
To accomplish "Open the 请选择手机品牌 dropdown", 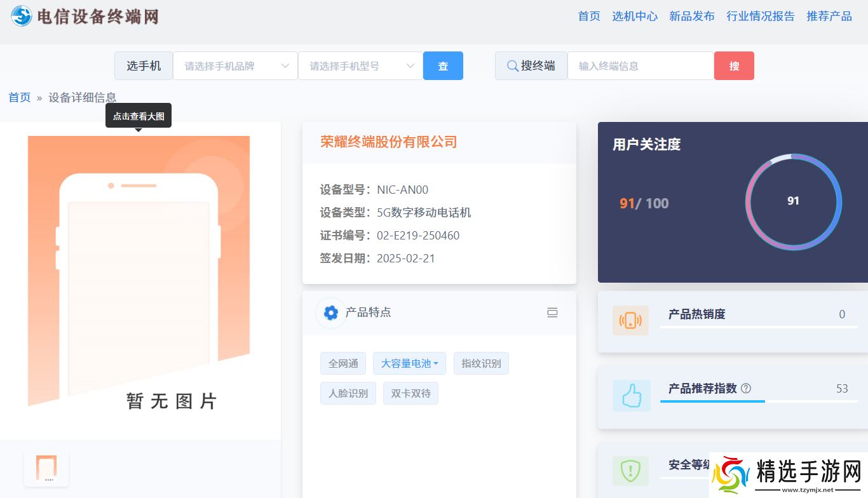I will click(235, 66).
